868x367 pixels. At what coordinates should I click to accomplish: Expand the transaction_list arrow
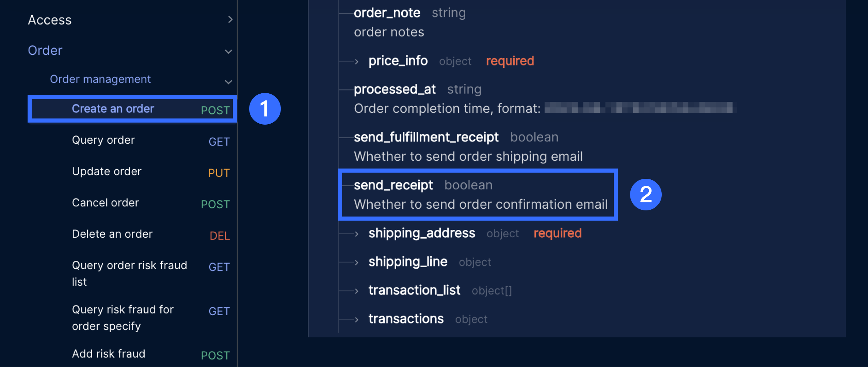point(356,291)
